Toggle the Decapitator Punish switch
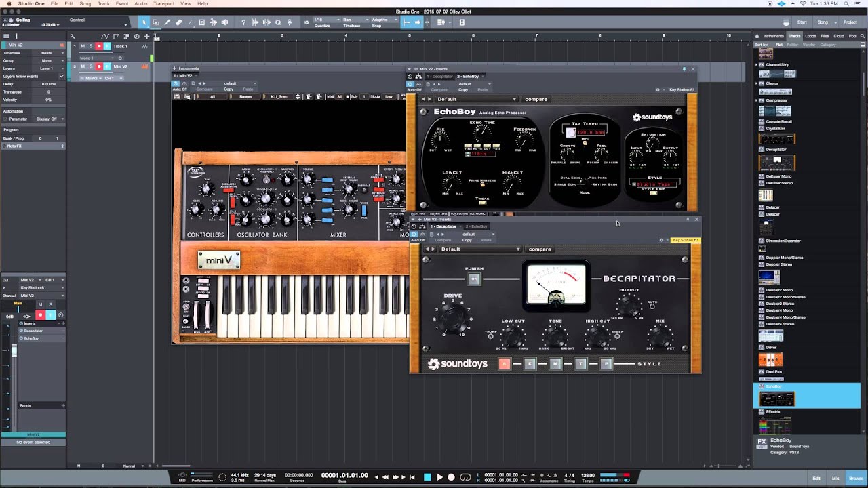The width and height of the screenshot is (868, 488). 474,279
